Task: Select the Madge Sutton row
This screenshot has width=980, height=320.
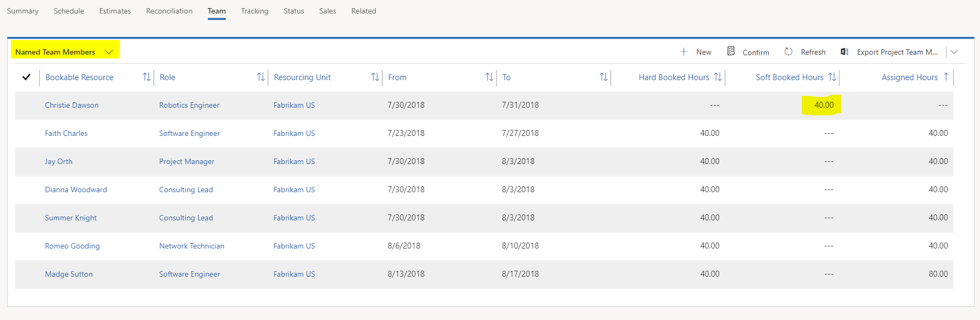Action: click(26, 274)
